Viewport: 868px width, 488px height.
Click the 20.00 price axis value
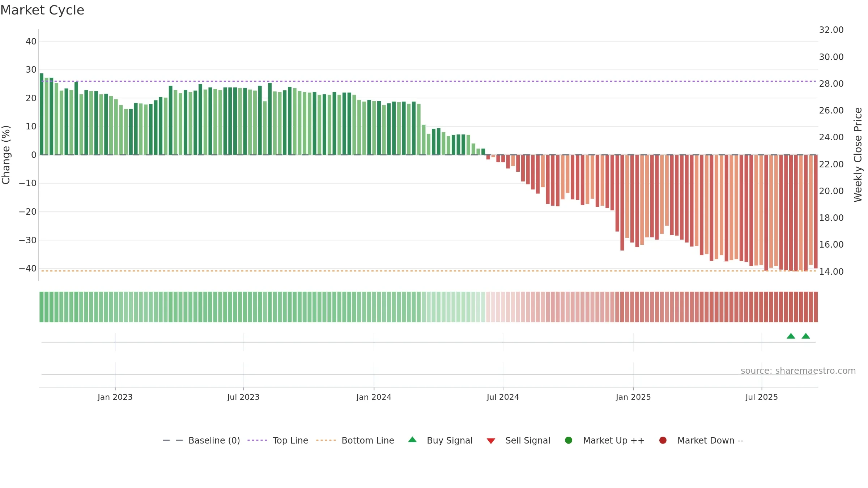[831, 191]
